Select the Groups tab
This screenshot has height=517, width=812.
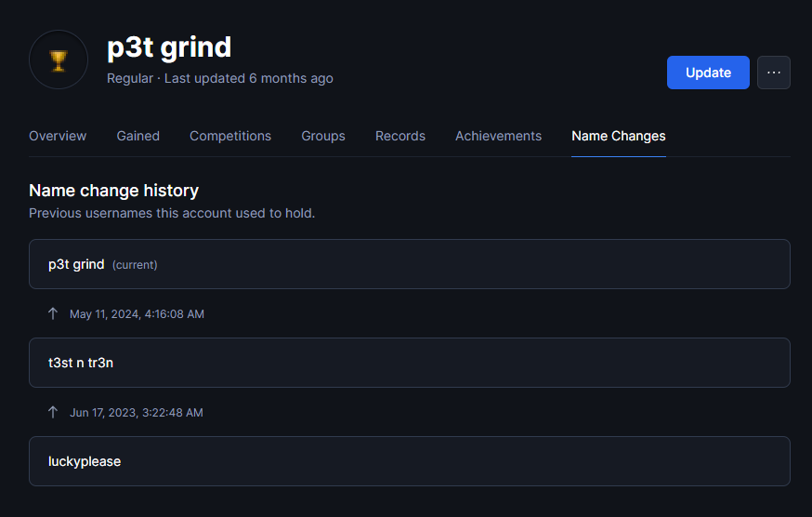point(323,136)
